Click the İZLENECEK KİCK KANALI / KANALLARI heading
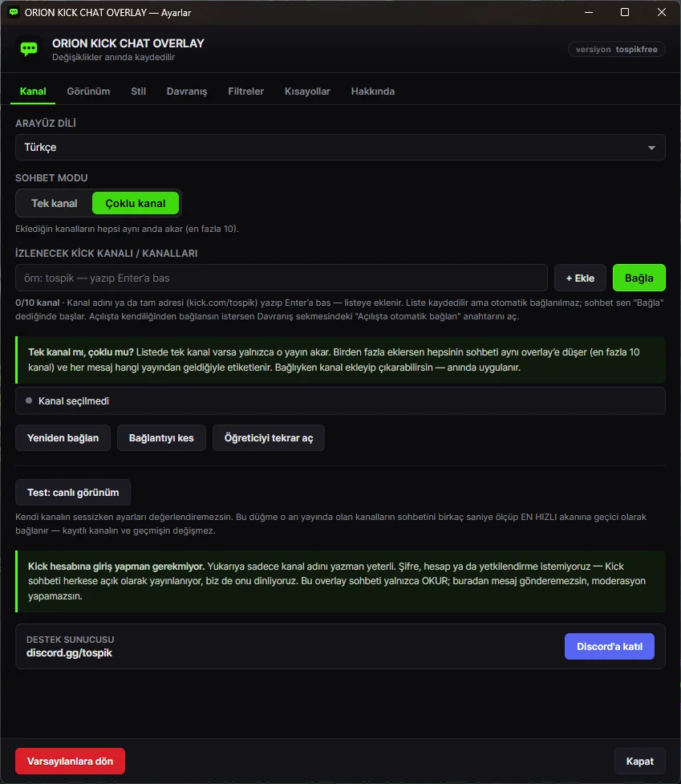Image resolution: width=681 pixels, height=784 pixels. pyautogui.click(x=107, y=254)
